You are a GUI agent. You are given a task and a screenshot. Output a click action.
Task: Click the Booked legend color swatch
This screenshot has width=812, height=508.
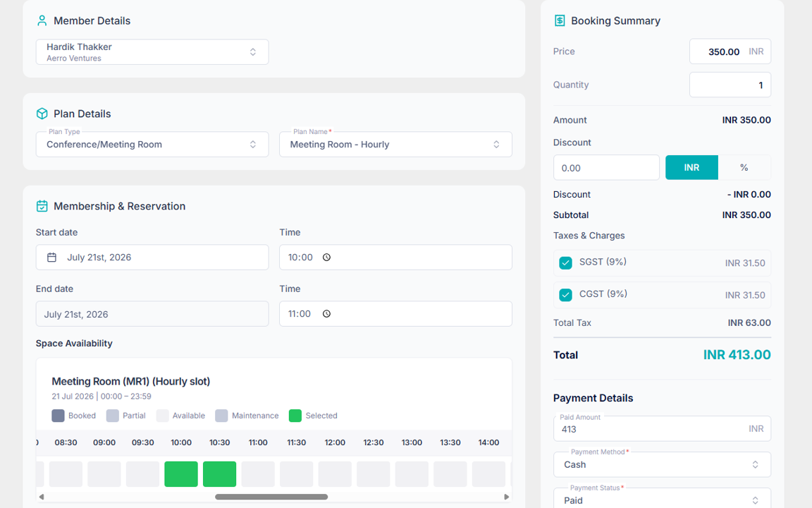click(58, 416)
